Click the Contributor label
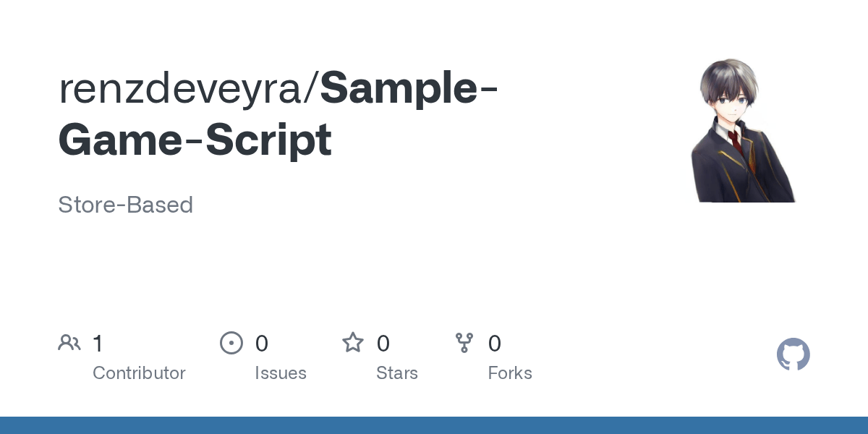The height and width of the screenshot is (434, 868). [139, 373]
